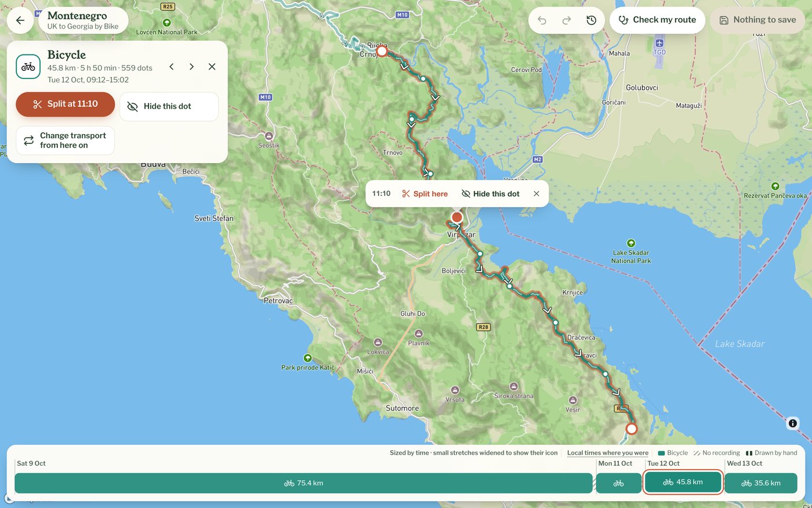Screen dimensions: 812x508
Task: Close the Bicycle details panel
Action: (x=212, y=67)
